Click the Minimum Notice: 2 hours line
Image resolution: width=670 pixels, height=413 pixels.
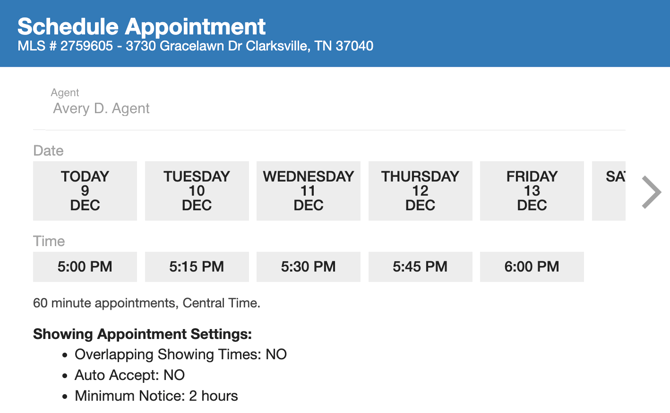click(x=156, y=396)
